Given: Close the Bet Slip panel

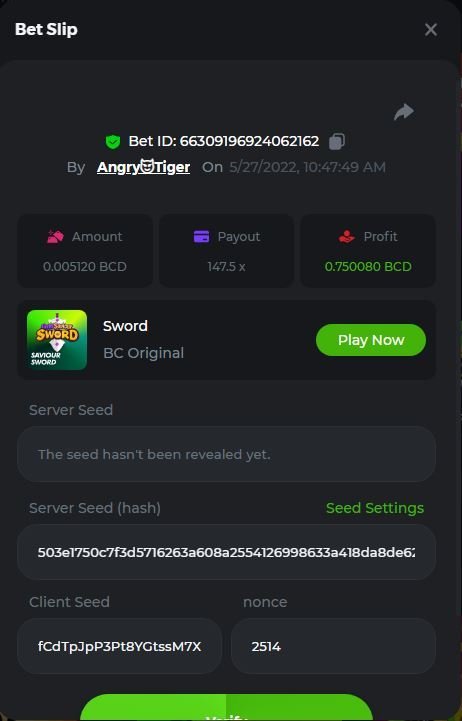Looking at the screenshot, I should click(431, 29).
